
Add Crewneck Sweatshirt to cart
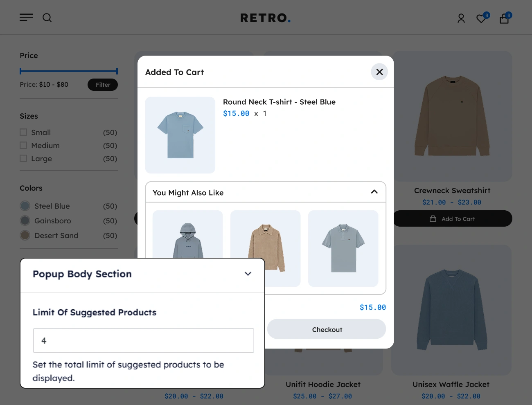coord(453,218)
